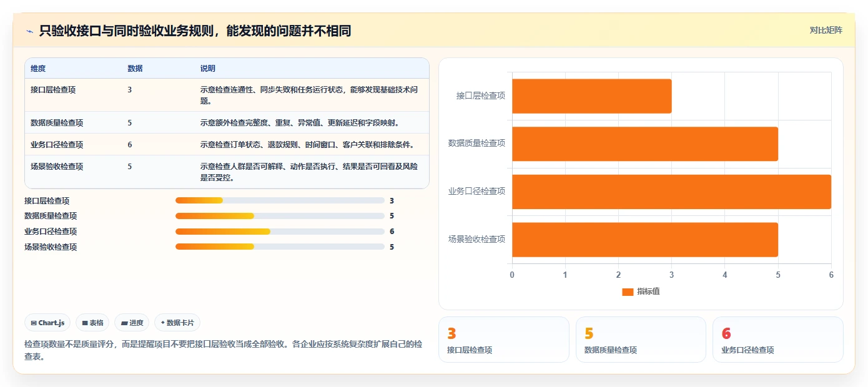Click the 数据质量检查项 chart bar

tap(645, 144)
